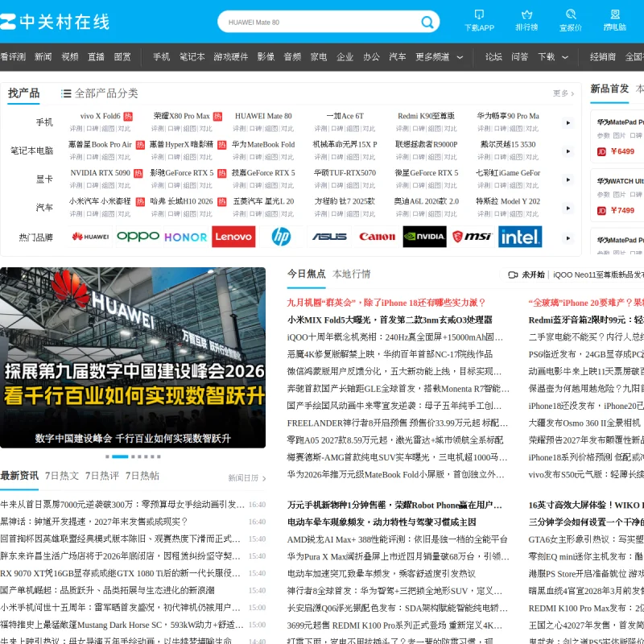
Task: Open HUAWEI Mate 80 product link
Action: (263, 116)
